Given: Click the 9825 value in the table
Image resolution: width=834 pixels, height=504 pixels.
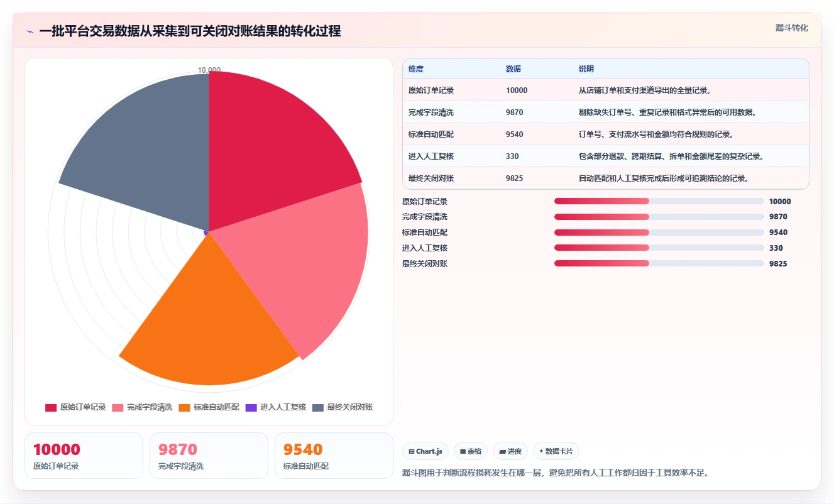Looking at the screenshot, I should tap(515, 178).
